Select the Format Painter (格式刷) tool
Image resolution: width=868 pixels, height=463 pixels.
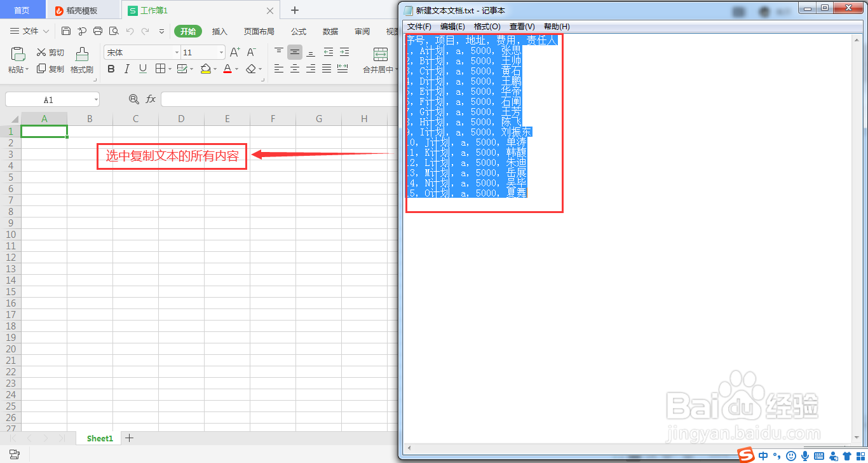point(82,60)
